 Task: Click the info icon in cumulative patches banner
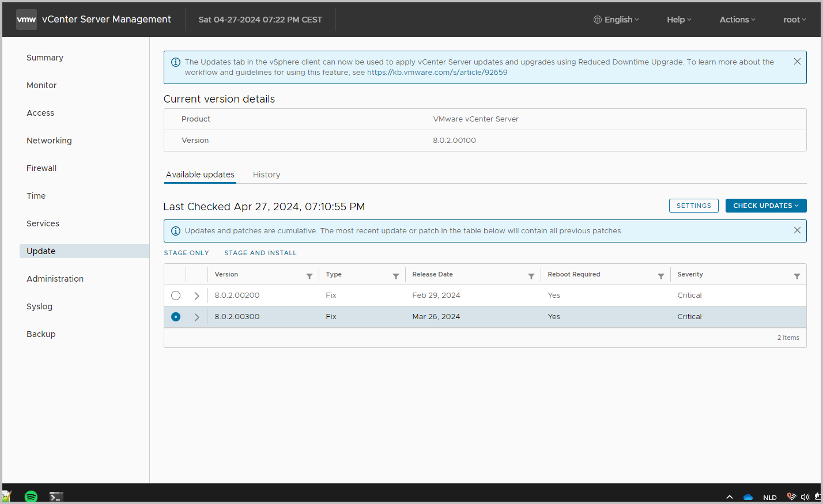coord(176,231)
